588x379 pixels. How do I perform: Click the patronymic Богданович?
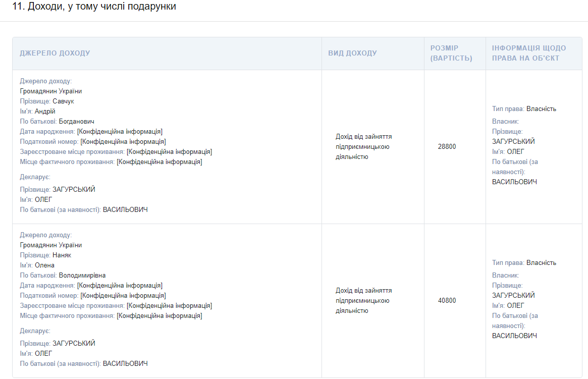pyautogui.click(x=76, y=122)
